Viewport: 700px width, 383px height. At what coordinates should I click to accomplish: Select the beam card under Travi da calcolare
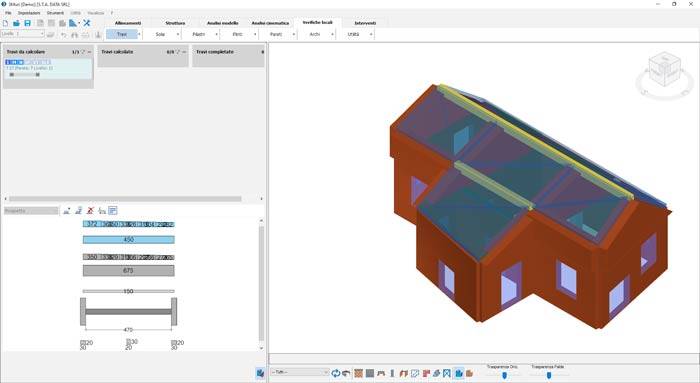[48, 69]
